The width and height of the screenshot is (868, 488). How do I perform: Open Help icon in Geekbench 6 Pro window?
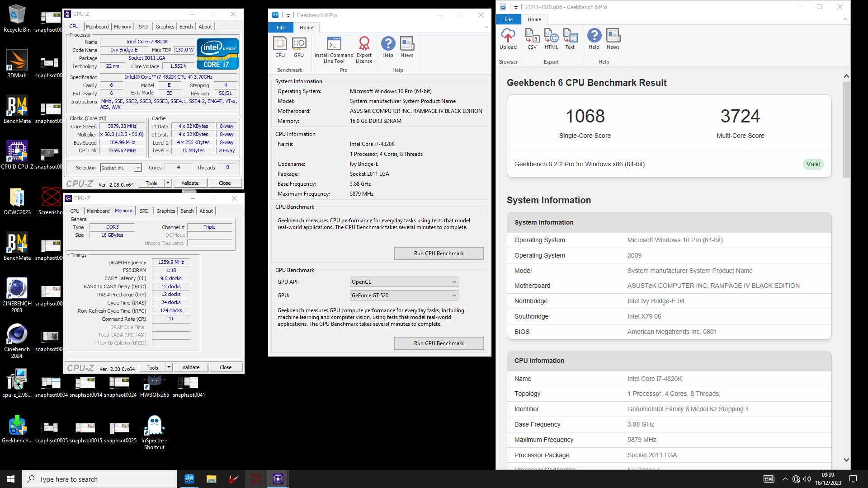[x=388, y=47]
